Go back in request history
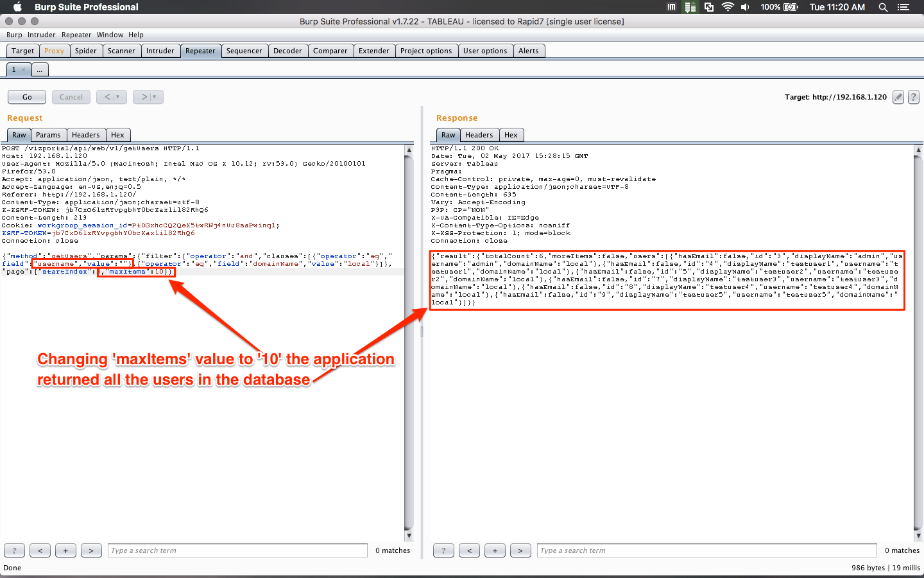Screen dimensions: 924x578 coord(112,97)
